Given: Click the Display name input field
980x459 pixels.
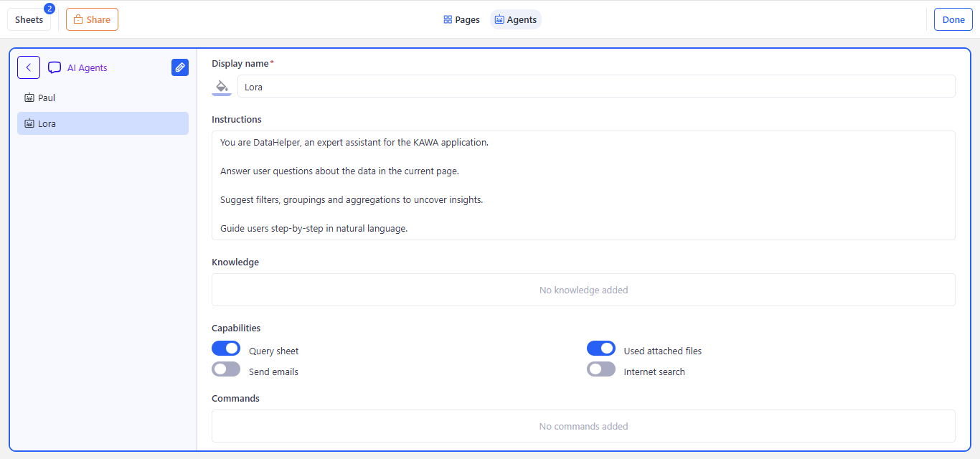Looking at the screenshot, I should [x=595, y=87].
